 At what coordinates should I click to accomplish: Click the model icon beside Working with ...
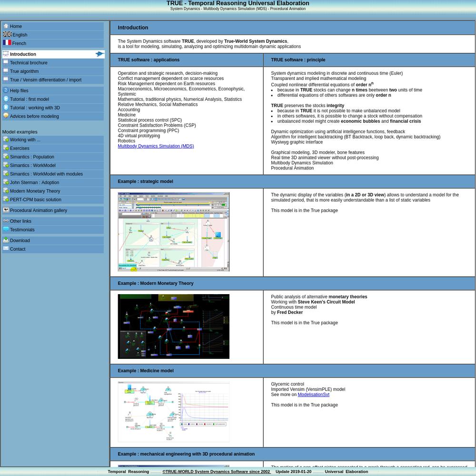(6, 139)
